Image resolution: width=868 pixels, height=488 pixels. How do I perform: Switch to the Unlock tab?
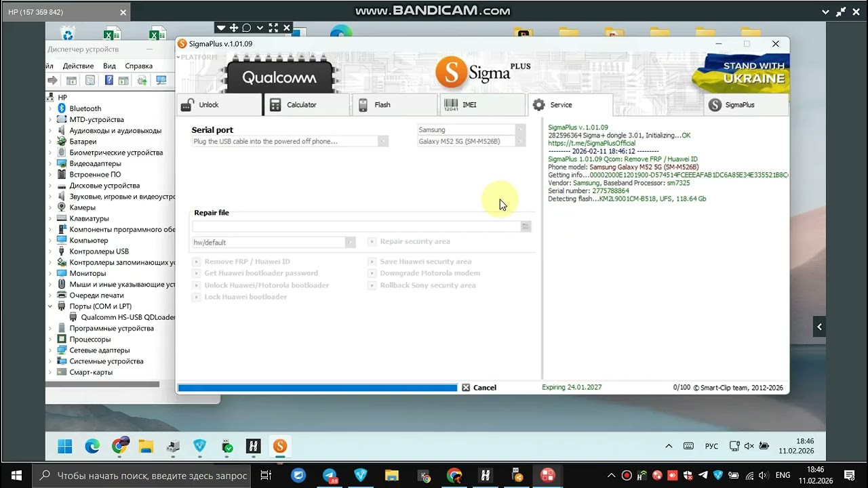[218, 105]
